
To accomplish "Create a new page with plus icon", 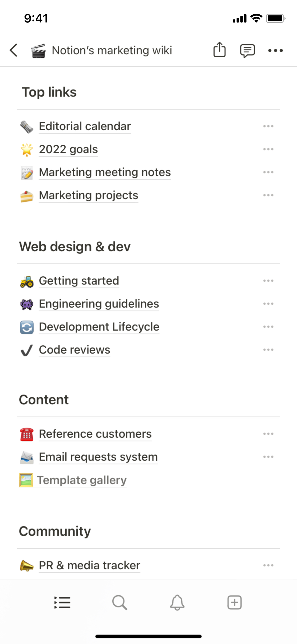I will coord(234,602).
